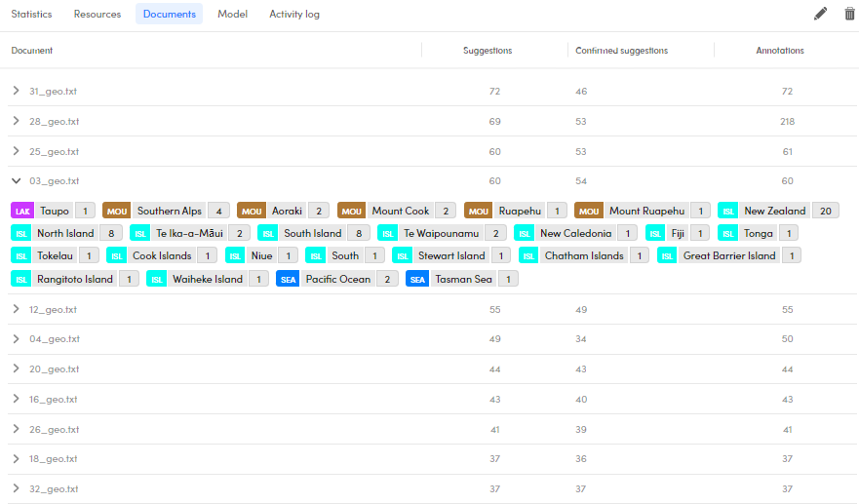The image size is (859, 504).
Task: Click the trash delete icon
Action: point(849,14)
